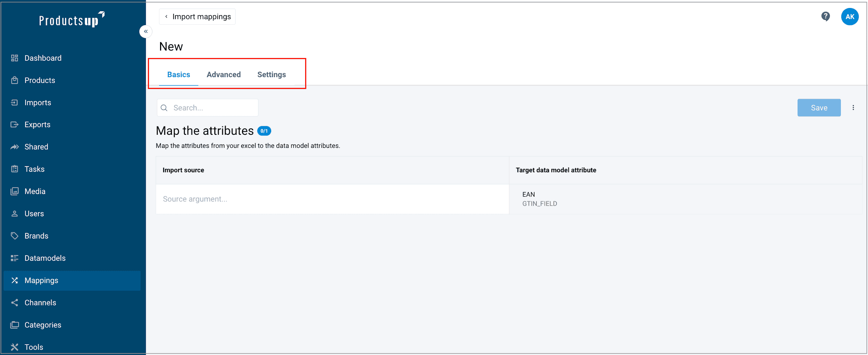Click the Search input field

pos(212,108)
